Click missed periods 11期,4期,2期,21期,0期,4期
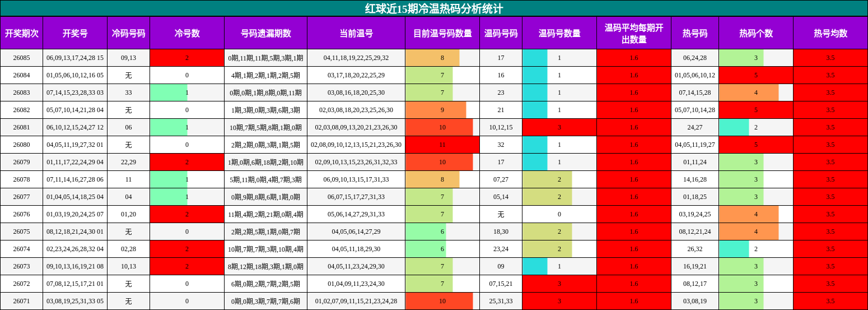The width and height of the screenshot is (868, 310). click(265, 214)
